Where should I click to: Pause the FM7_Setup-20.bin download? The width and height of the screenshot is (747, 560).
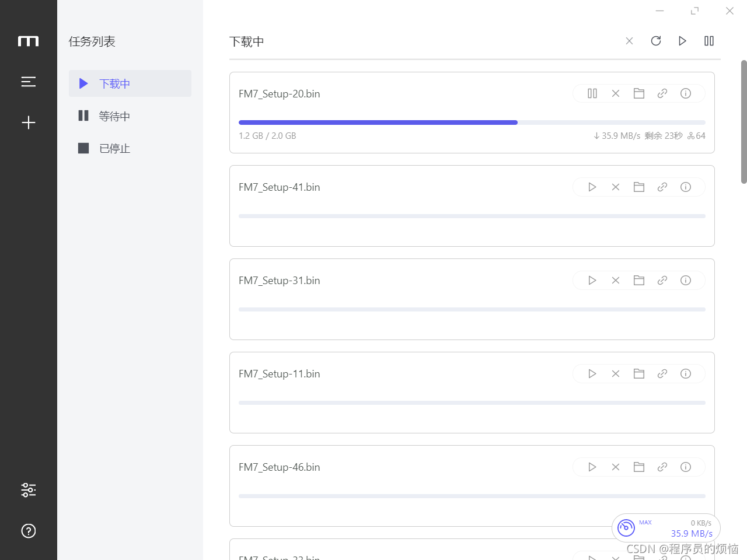coord(592,93)
